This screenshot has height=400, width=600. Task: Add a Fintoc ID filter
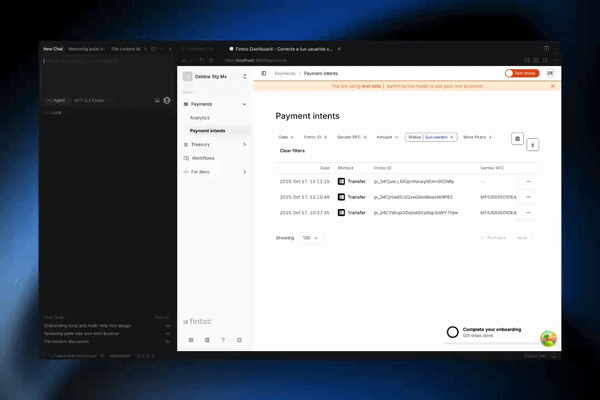point(315,137)
